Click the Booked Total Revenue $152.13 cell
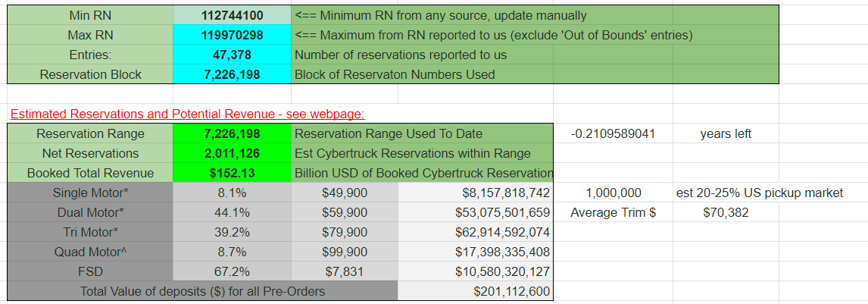Viewport: 868px width, 304px height. (x=232, y=173)
